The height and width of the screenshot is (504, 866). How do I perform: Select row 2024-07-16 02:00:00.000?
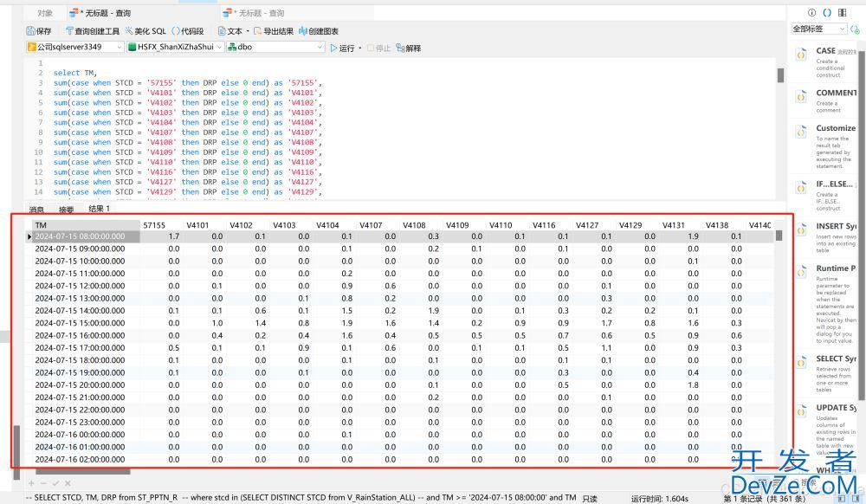point(400,459)
